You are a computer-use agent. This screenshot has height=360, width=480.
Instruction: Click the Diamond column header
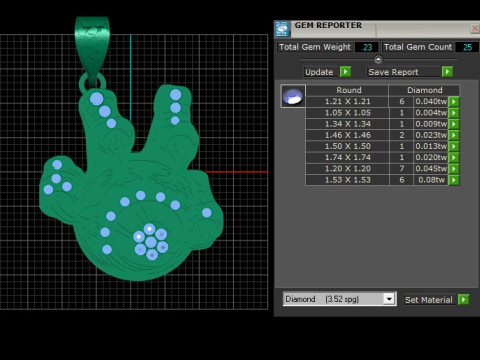(424, 90)
